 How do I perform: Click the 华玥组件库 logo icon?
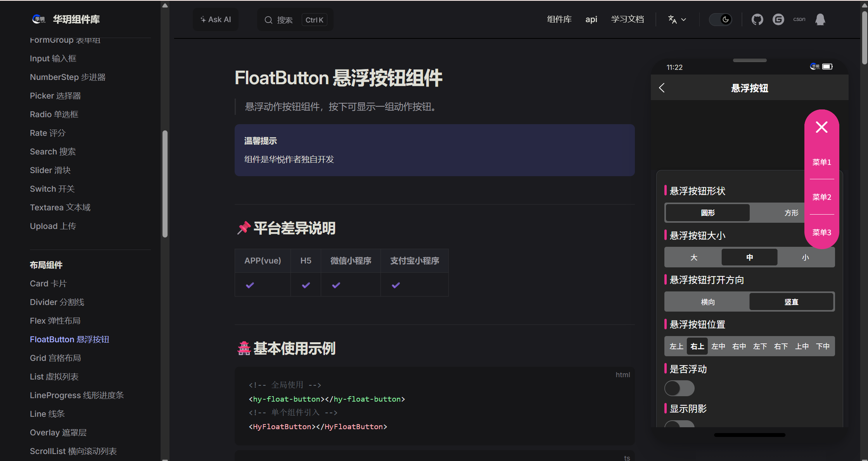(38, 19)
